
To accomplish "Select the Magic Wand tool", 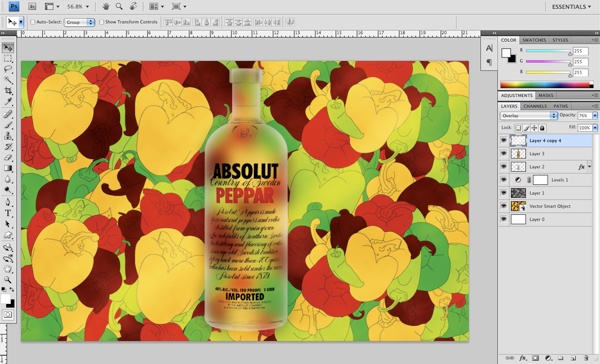I will [x=8, y=80].
